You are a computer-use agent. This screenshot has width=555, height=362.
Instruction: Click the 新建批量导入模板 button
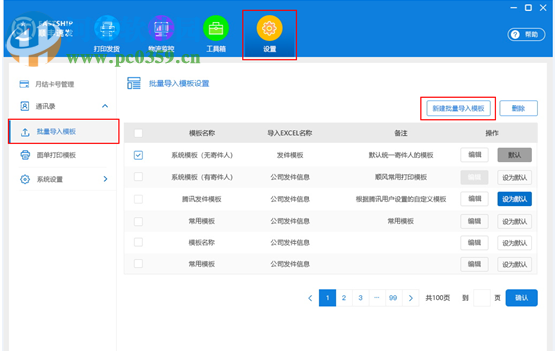click(x=458, y=108)
